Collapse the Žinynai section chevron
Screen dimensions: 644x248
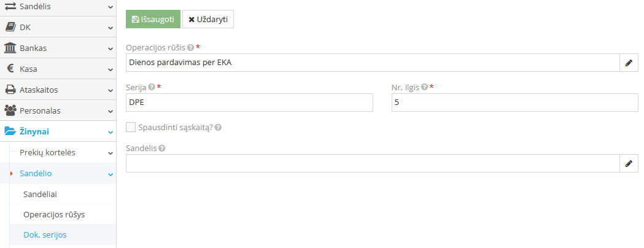110,132
